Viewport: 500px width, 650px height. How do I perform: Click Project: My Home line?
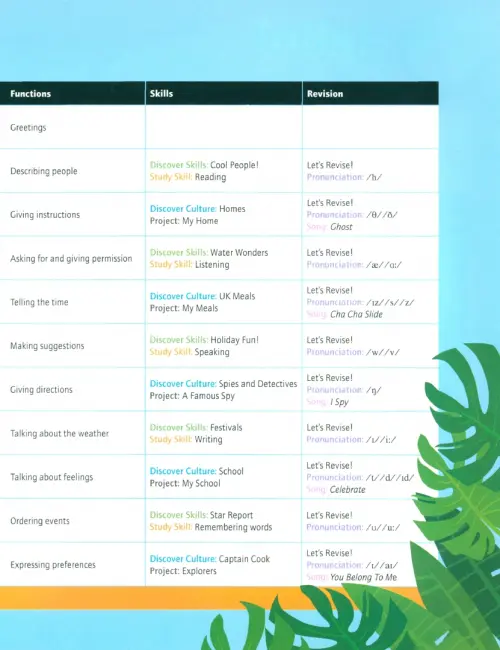(184, 221)
